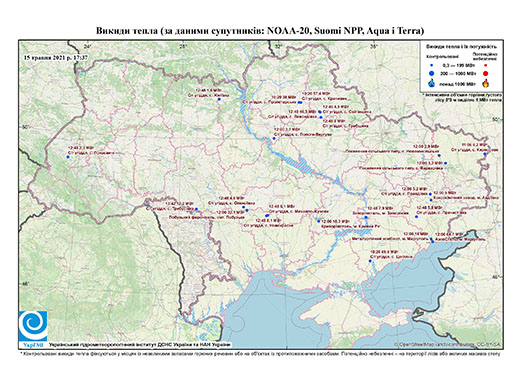The width and height of the screenshot is (520, 368).
Task: Click the 36° longitude label
Action: [374, 46]
